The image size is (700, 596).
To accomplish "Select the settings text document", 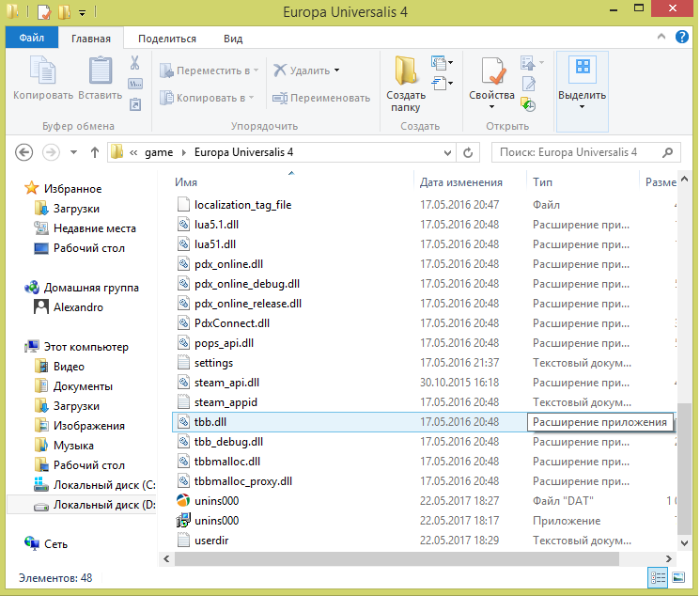I will click(x=213, y=363).
